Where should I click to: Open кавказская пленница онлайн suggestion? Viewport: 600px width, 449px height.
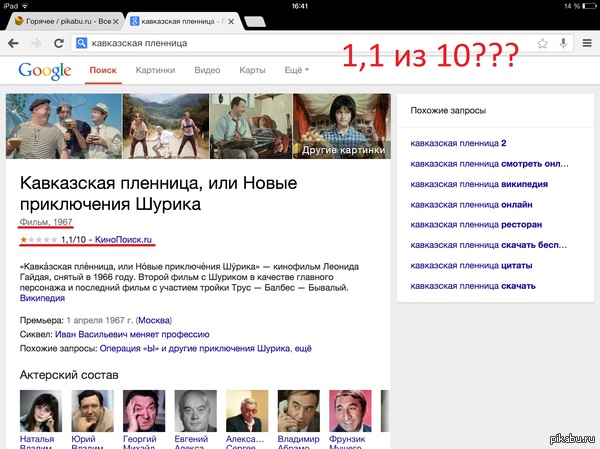(x=471, y=205)
